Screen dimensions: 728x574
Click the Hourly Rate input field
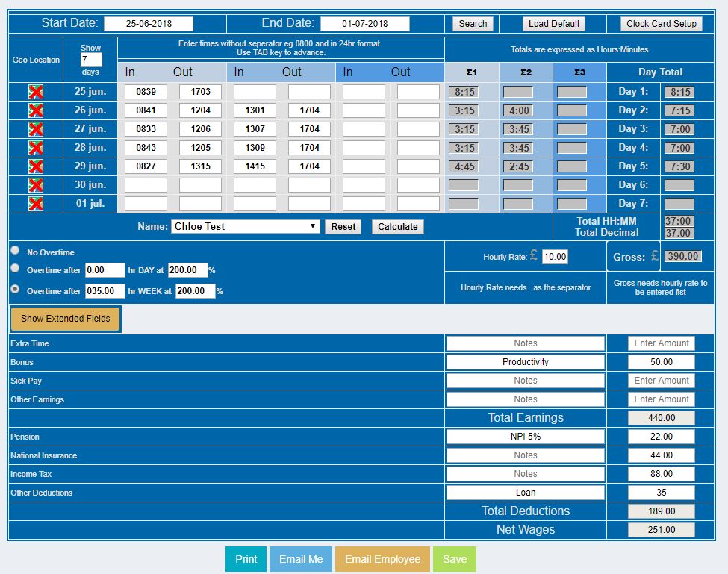(555, 257)
